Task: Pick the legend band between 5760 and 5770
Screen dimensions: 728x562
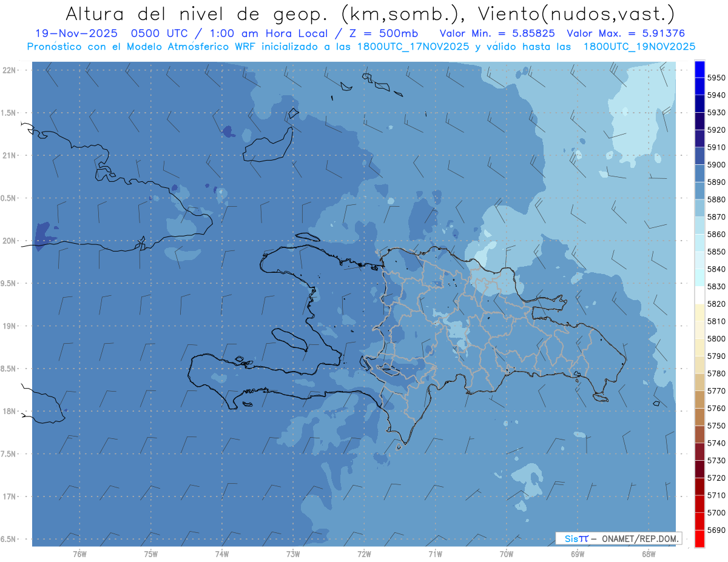Action: 699,400
